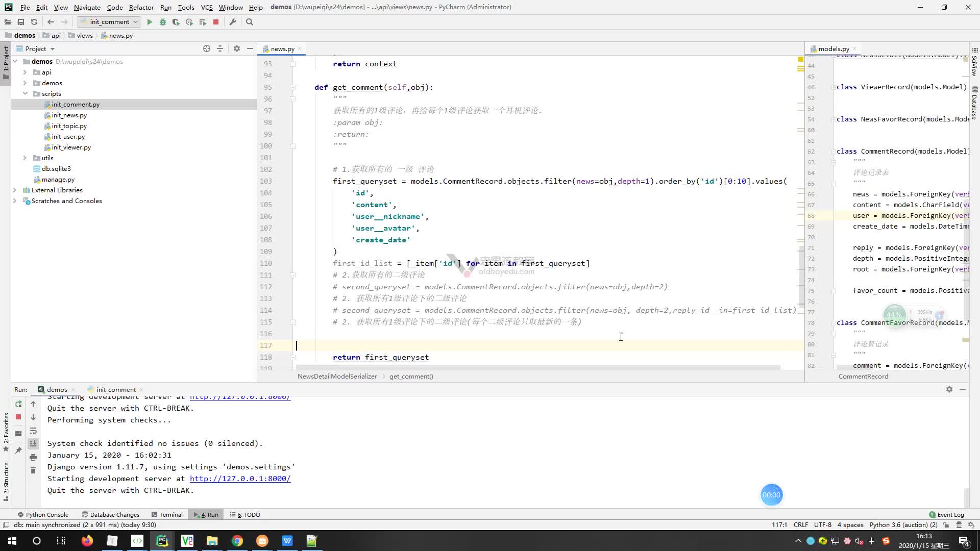Start debugging with the bug icon
This screenshot has height=551, width=980.
[163, 22]
